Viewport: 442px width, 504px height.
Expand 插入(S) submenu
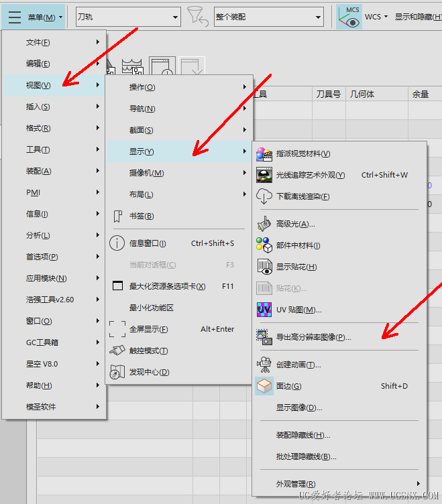54,107
